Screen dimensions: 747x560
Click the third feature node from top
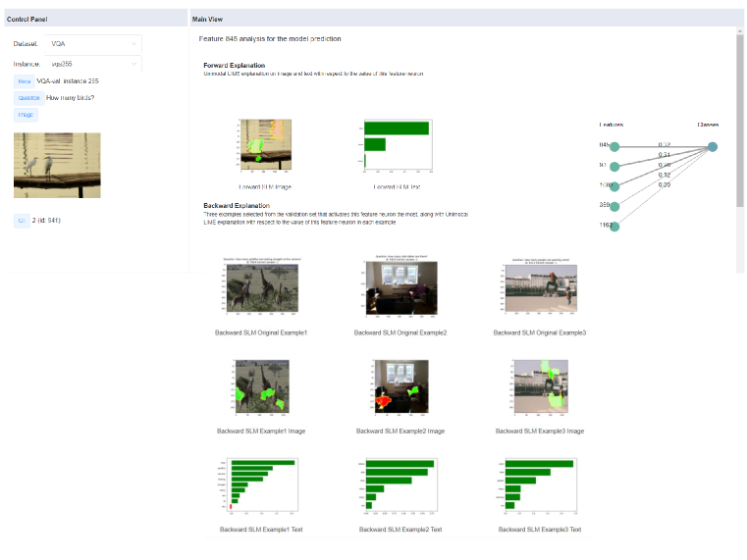[614, 185]
